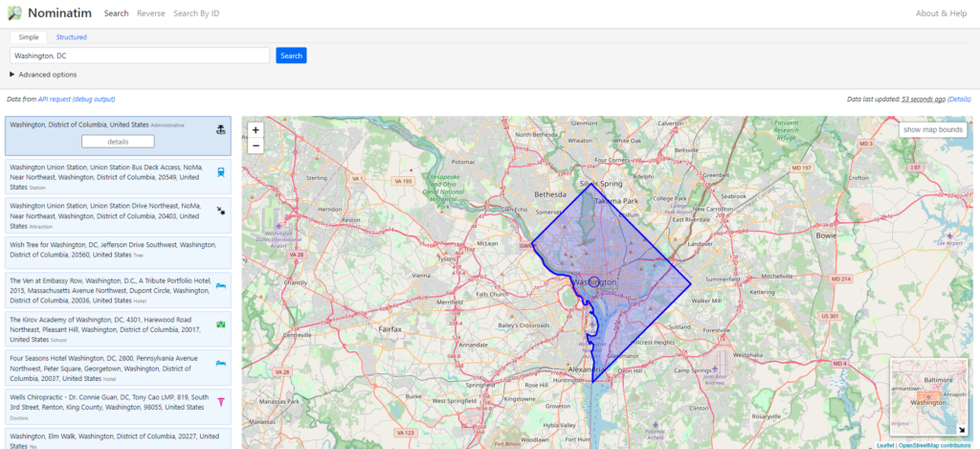The height and width of the screenshot is (449, 980).
Task: Expand Advanced options
Action: (x=43, y=75)
